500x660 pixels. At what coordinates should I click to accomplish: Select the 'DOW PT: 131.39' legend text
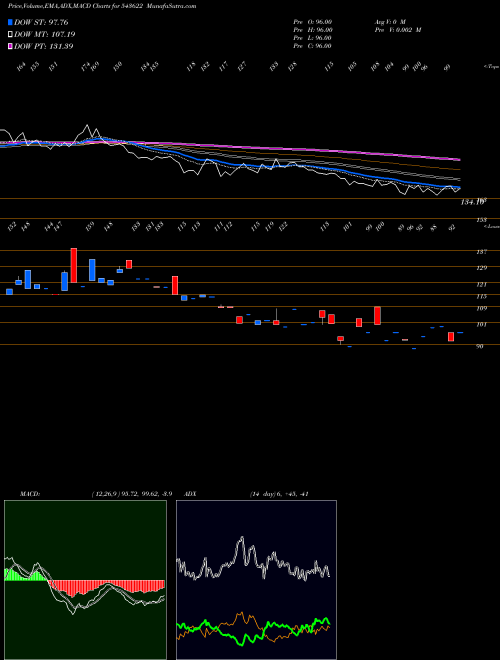tap(44, 46)
